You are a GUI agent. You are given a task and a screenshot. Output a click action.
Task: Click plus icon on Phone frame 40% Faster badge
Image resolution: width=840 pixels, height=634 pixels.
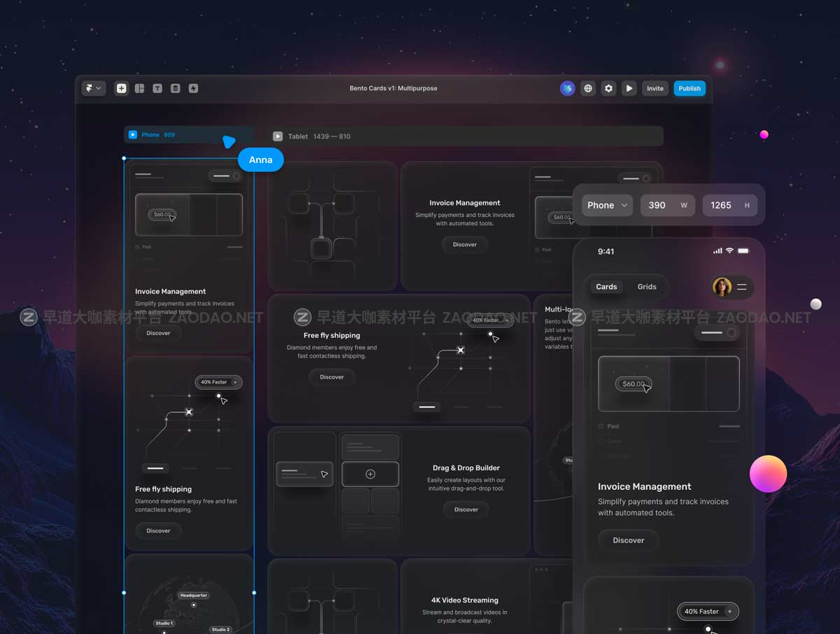[x=235, y=382]
